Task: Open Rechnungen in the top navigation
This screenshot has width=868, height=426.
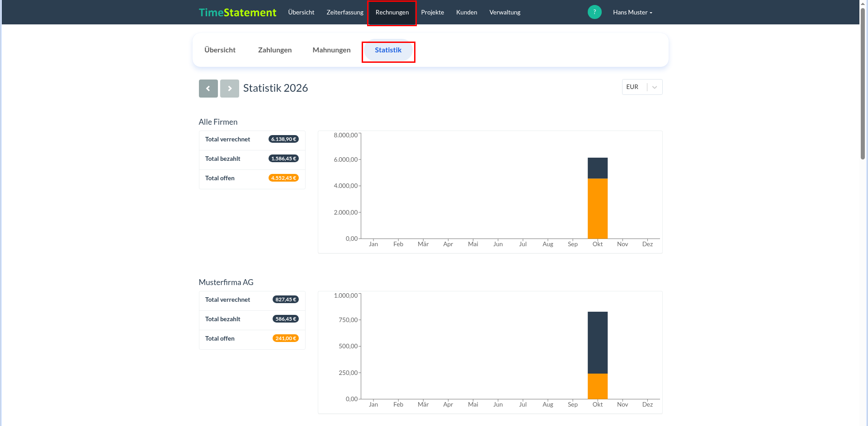Action: coord(392,12)
